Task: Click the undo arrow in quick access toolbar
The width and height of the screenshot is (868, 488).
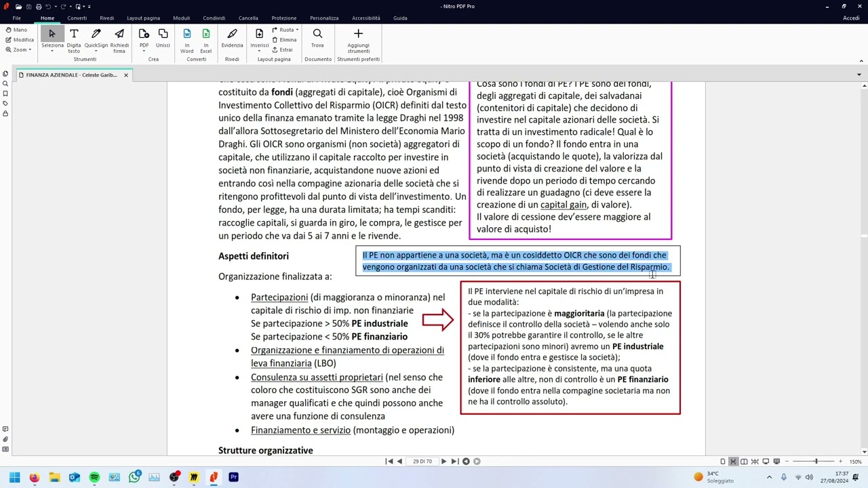Action: click(x=48, y=7)
